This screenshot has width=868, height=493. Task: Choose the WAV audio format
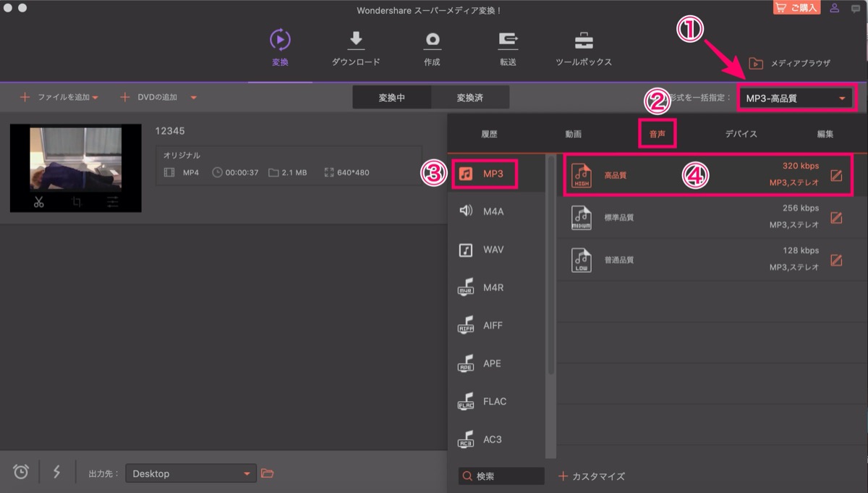click(x=497, y=250)
